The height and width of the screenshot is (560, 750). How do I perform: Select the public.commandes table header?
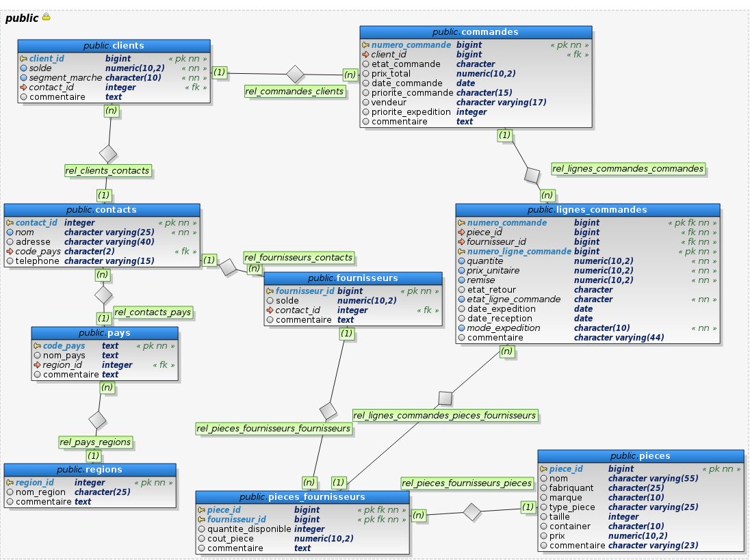coord(476,32)
